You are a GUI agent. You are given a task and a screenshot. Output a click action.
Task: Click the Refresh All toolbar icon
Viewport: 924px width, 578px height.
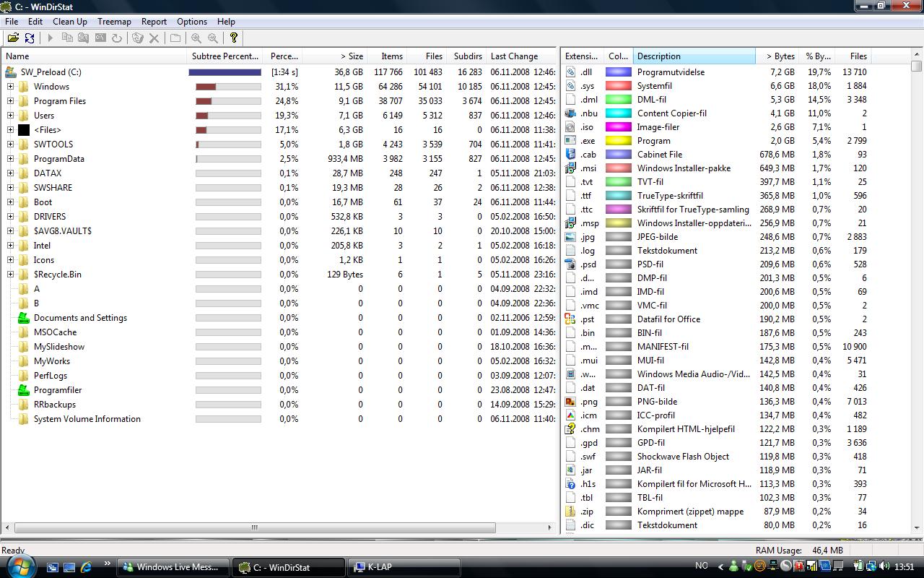(30, 38)
